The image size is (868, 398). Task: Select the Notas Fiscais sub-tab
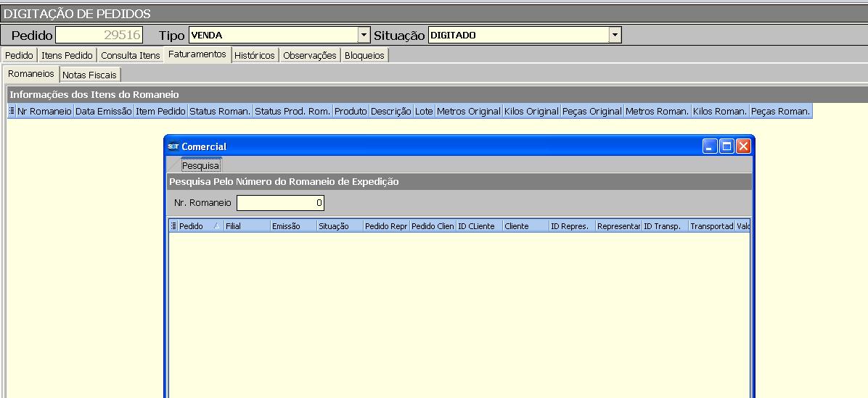tap(89, 75)
